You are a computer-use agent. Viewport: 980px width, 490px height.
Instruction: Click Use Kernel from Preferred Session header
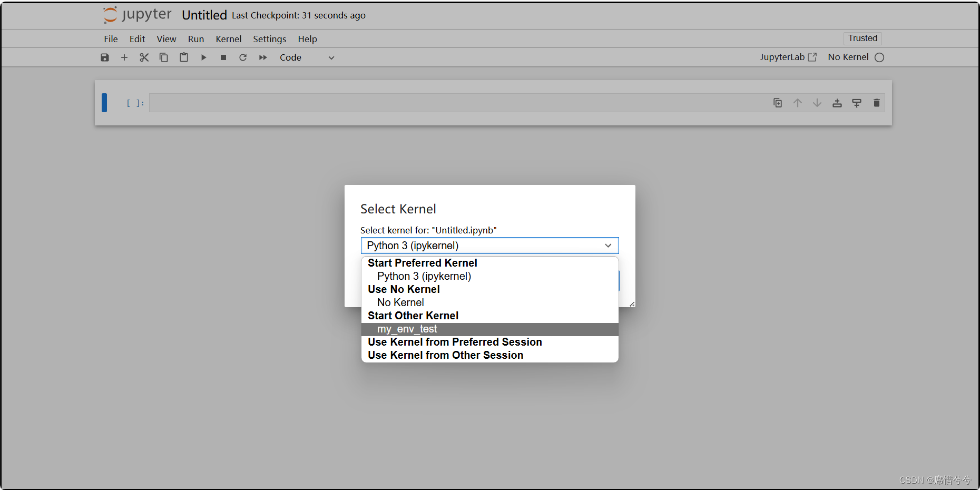(x=455, y=342)
